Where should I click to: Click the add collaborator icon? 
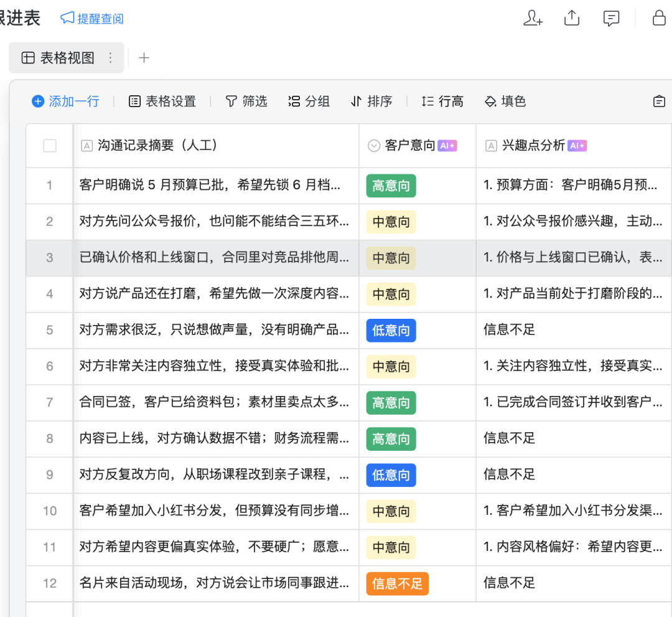click(x=533, y=19)
